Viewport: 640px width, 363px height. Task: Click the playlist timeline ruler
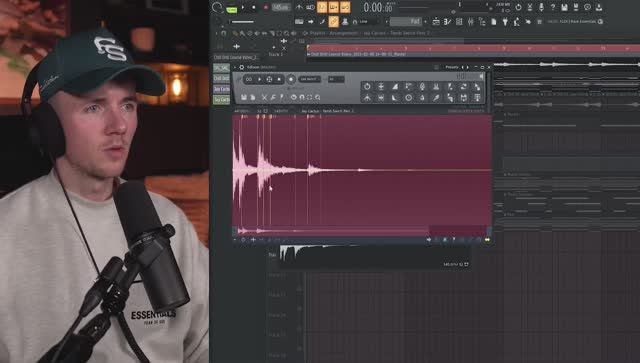(x=473, y=48)
